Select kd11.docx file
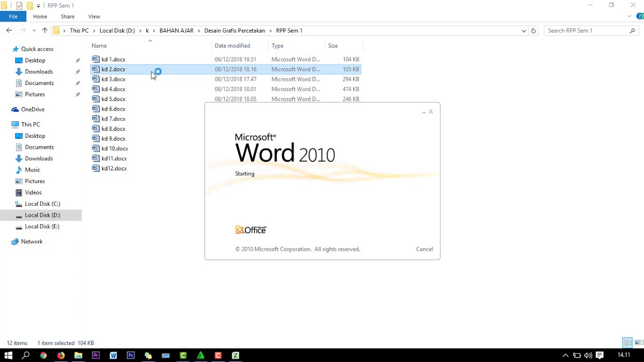This screenshot has height=362, width=644. (x=109, y=158)
